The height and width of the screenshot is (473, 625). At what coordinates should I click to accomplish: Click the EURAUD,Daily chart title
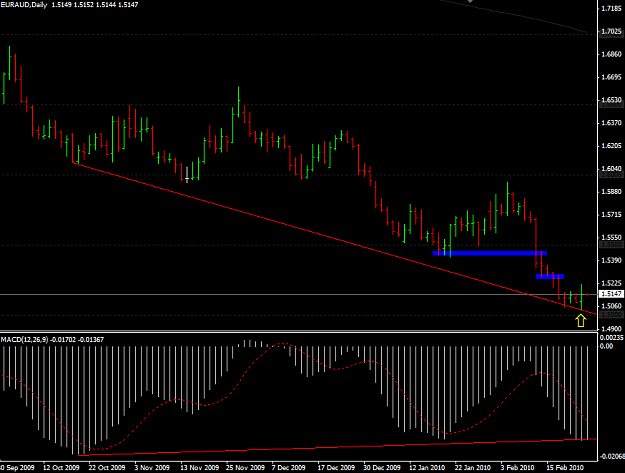pos(24,5)
